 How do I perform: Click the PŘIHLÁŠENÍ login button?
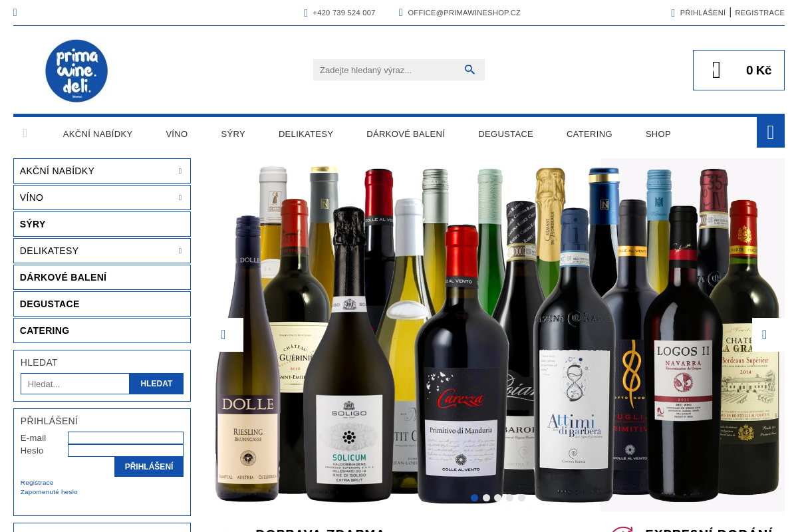tap(149, 466)
